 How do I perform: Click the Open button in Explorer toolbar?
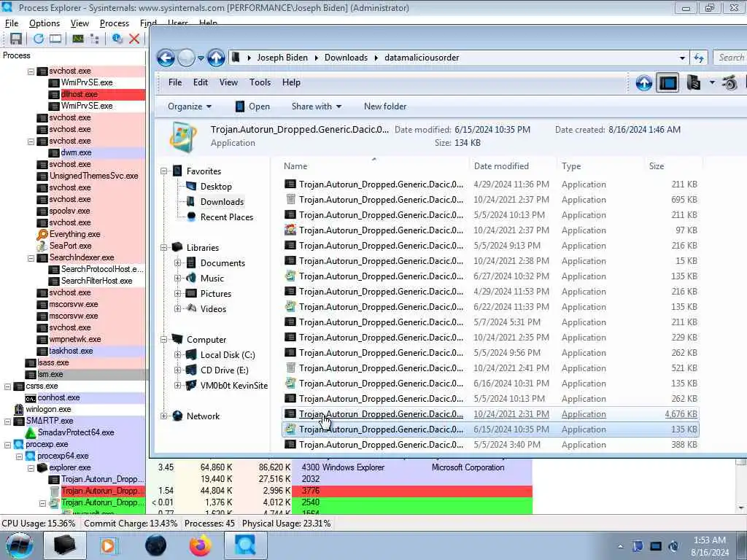253,106
